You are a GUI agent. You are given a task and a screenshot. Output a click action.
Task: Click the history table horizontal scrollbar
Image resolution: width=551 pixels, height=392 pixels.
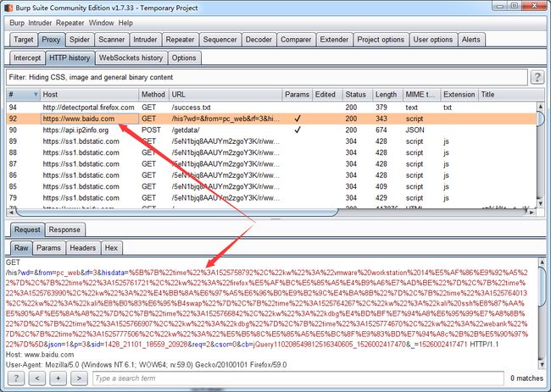coord(177,212)
